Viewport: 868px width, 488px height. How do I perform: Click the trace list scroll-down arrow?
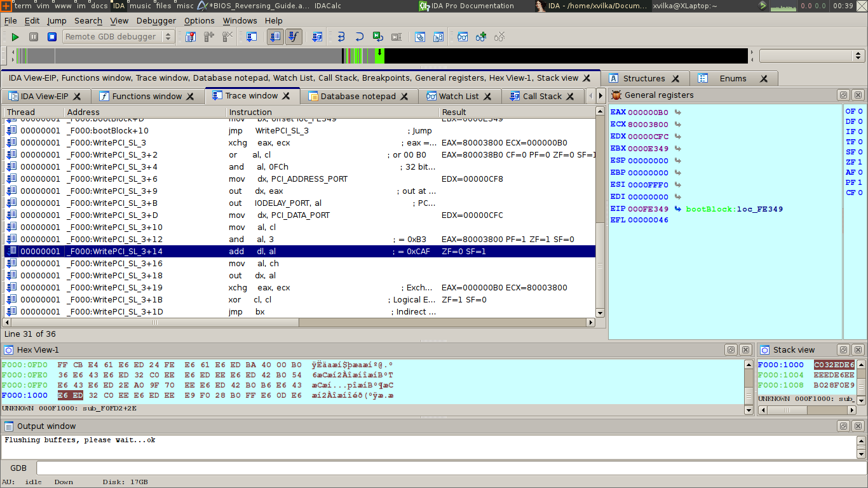click(x=600, y=313)
